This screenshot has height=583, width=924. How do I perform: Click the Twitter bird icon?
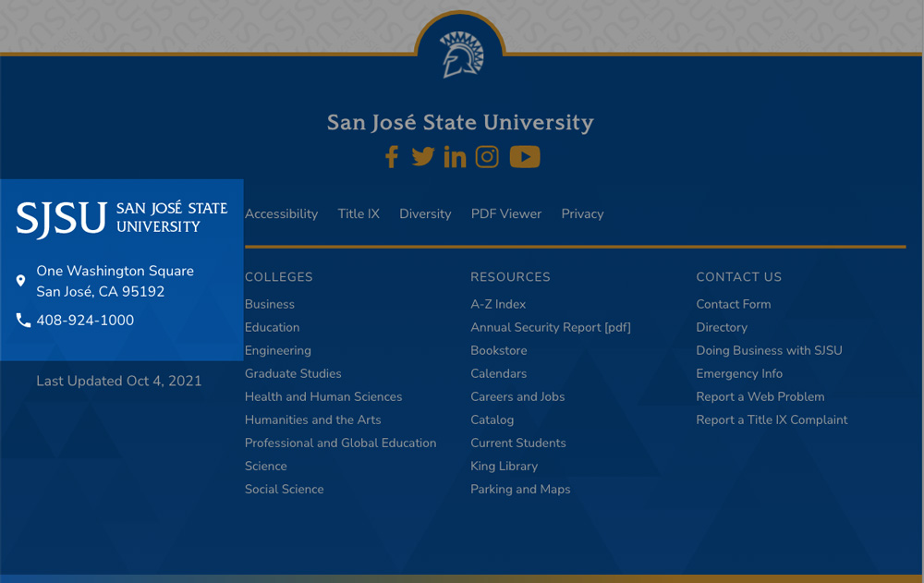(x=423, y=156)
